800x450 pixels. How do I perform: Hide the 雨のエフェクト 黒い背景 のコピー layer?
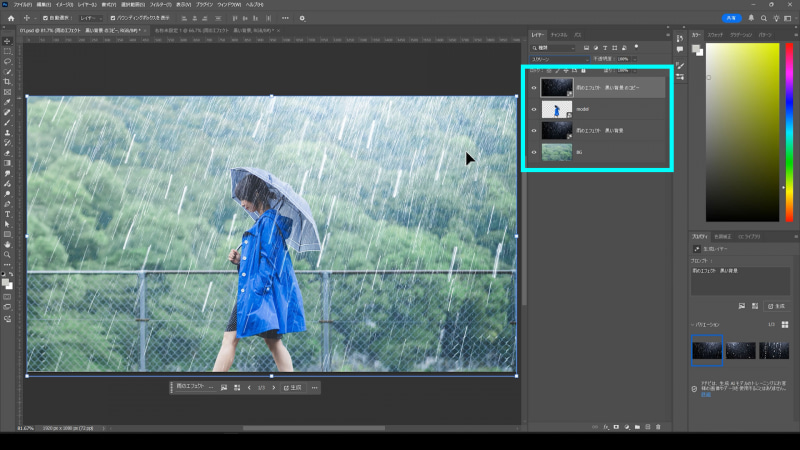(x=534, y=88)
